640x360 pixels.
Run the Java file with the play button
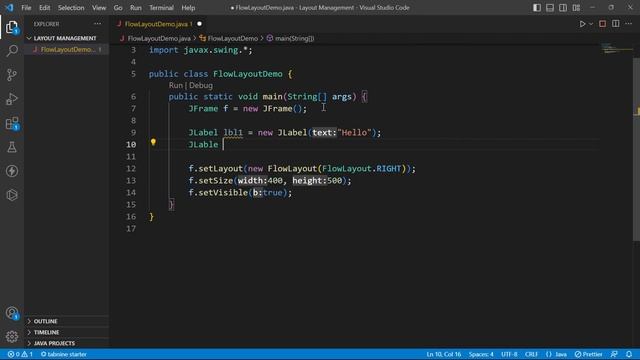pyautogui.click(x=582, y=24)
